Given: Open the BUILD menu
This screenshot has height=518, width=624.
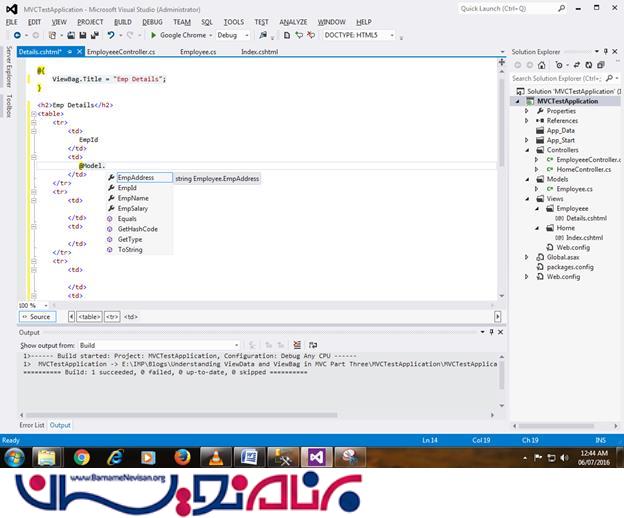Looking at the screenshot, I should 122,21.
